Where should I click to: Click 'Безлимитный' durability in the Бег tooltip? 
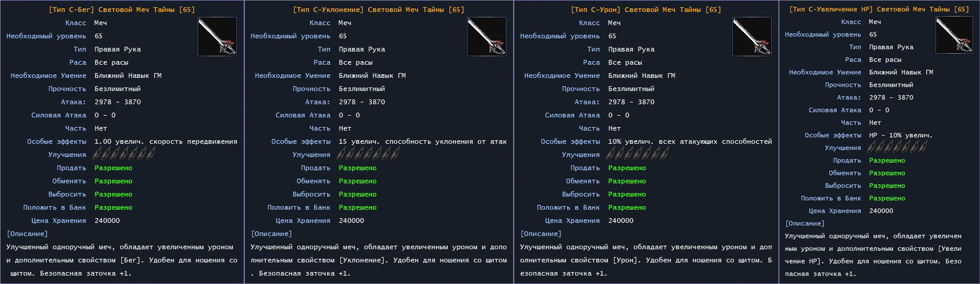pos(118,89)
